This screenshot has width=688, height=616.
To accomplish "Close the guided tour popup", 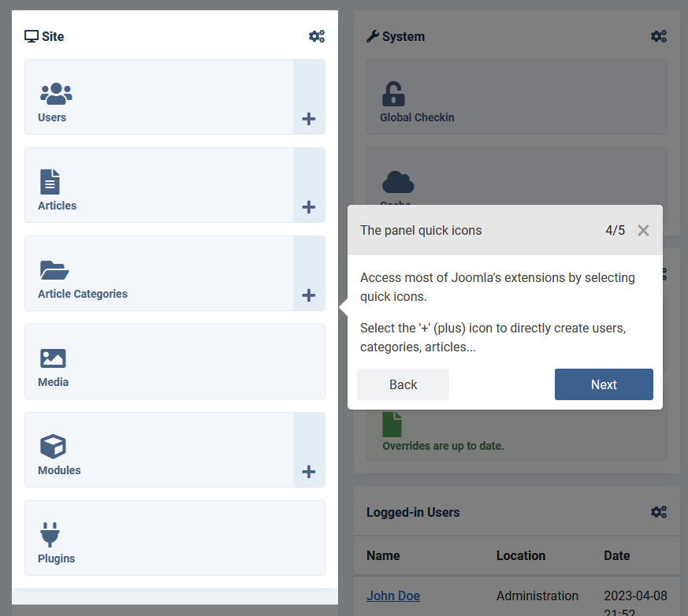I will (x=643, y=231).
